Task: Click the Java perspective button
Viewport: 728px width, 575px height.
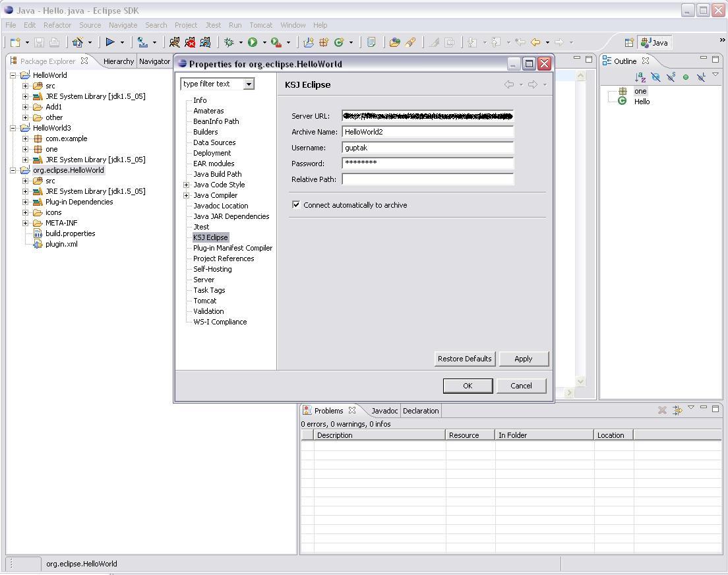Action: pos(654,43)
